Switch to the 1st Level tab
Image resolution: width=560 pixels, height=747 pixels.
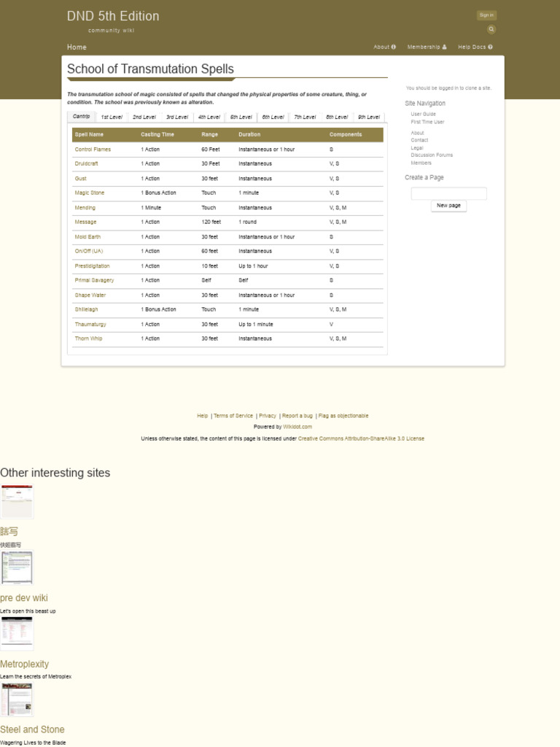click(112, 117)
